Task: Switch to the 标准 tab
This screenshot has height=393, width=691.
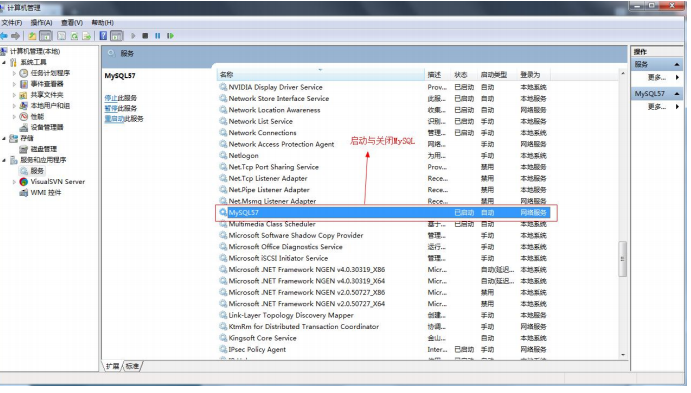Action: click(x=132, y=366)
